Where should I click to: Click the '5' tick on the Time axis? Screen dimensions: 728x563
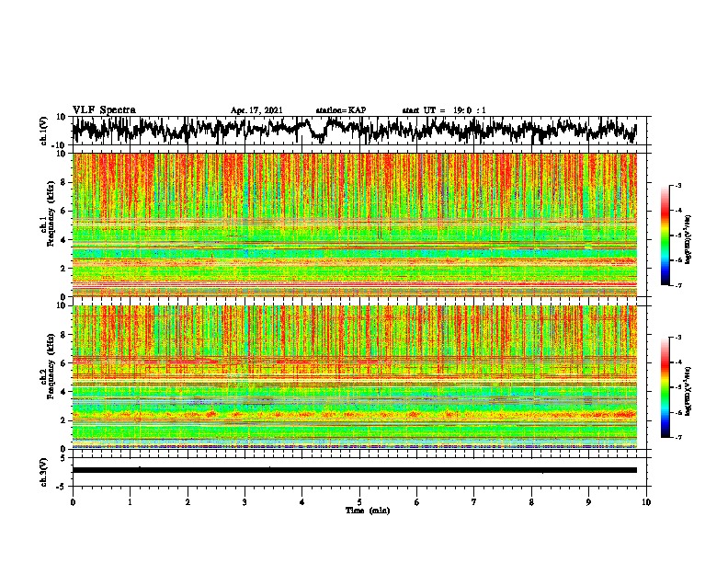(359, 502)
